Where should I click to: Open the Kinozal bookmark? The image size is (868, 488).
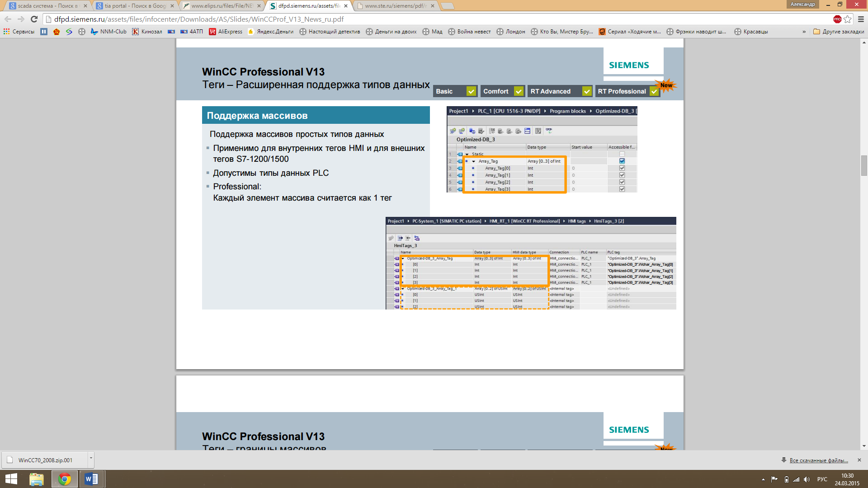pos(147,32)
